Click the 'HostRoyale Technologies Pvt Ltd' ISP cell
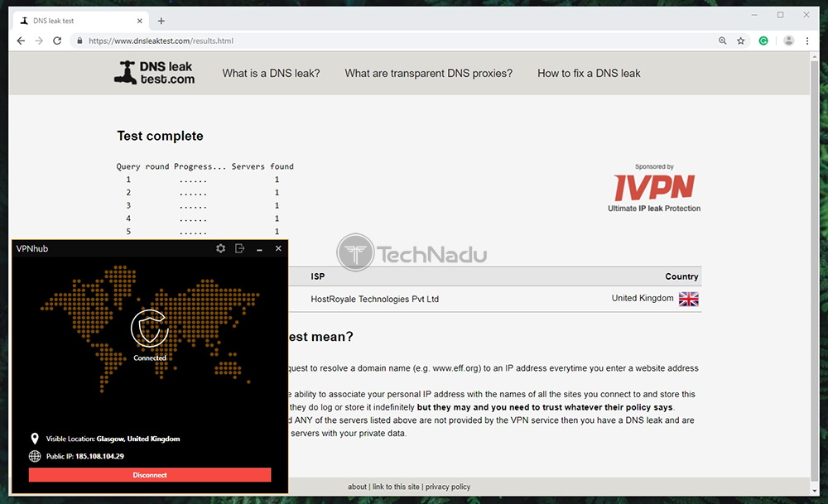The height and width of the screenshot is (504, 828). point(375,299)
